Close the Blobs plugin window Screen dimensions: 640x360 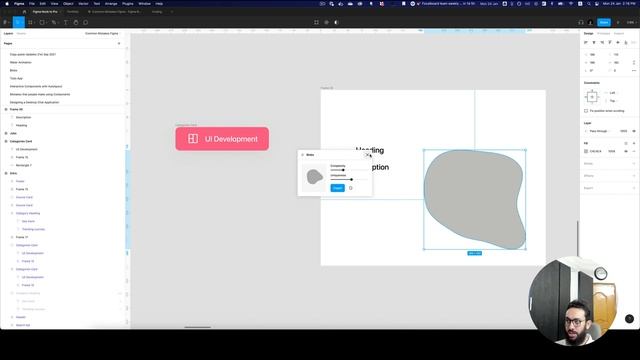coord(367,155)
